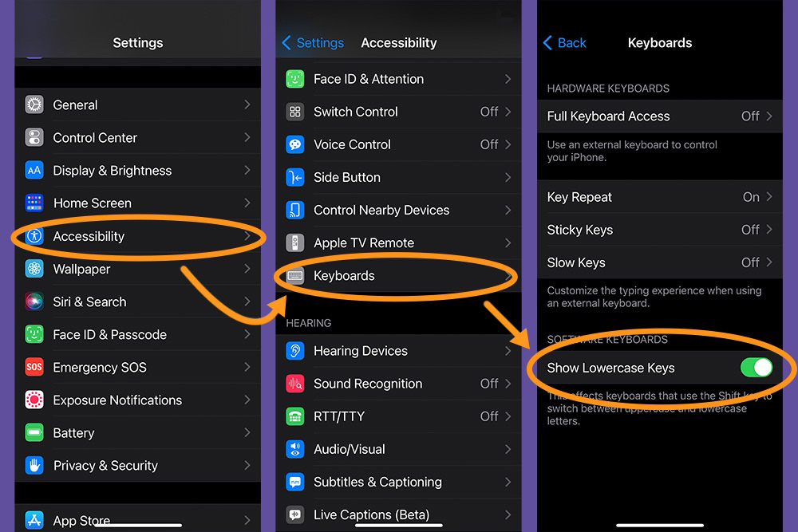Tap the Sound Recognition waveform icon

point(295,384)
